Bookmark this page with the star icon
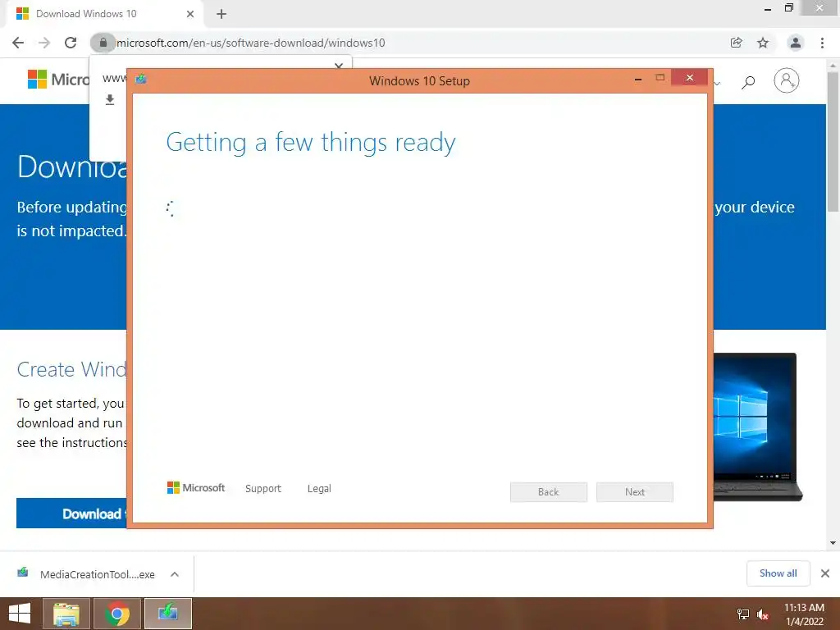Screen dimensions: 840x630 (763, 43)
